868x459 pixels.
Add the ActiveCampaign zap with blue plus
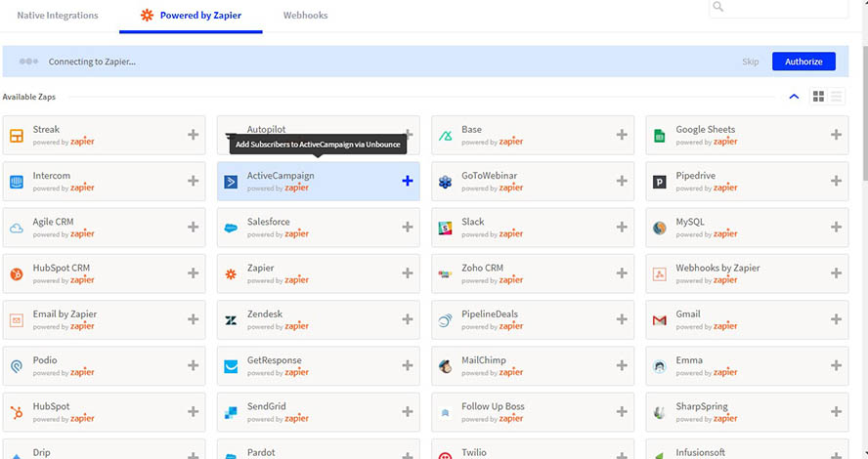[x=408, y=181]
